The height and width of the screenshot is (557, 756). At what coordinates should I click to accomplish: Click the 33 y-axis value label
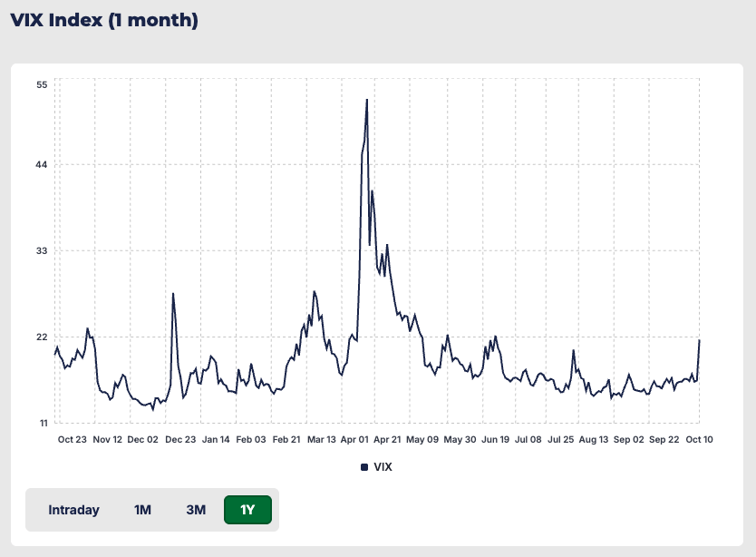point(42,250)
